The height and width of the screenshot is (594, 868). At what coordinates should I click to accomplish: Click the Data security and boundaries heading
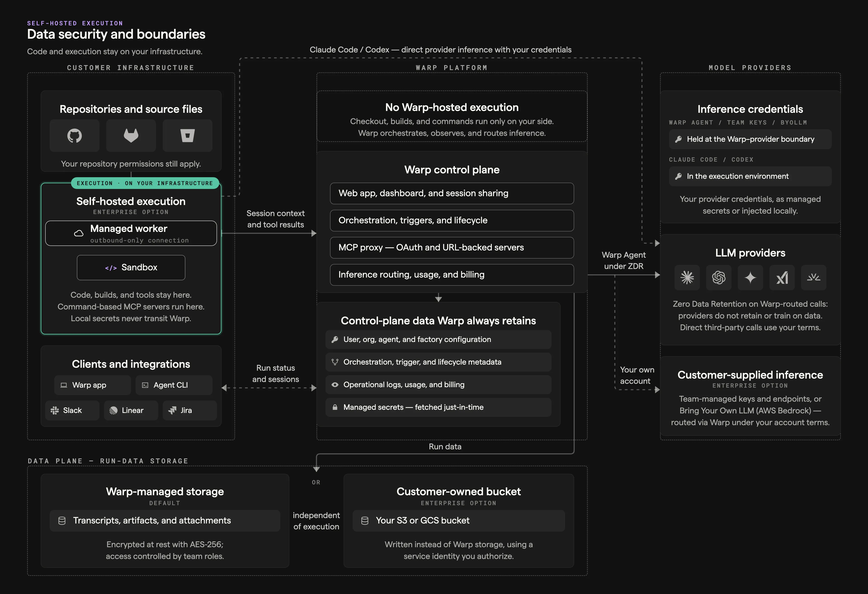[116, 34]
